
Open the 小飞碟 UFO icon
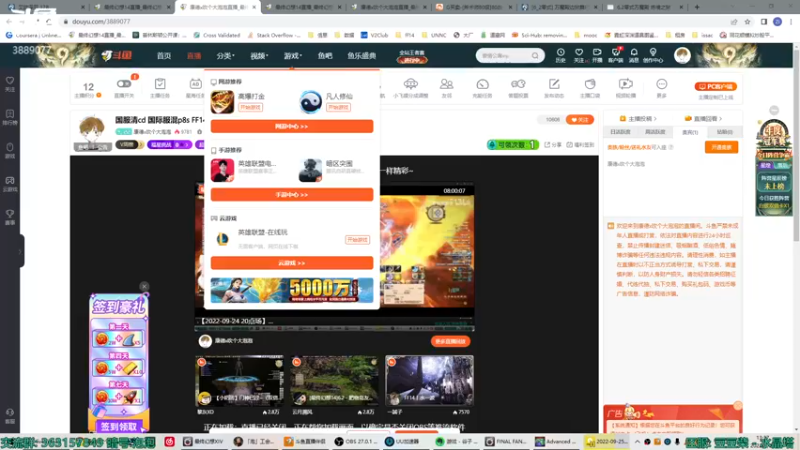tap(410, 87)
